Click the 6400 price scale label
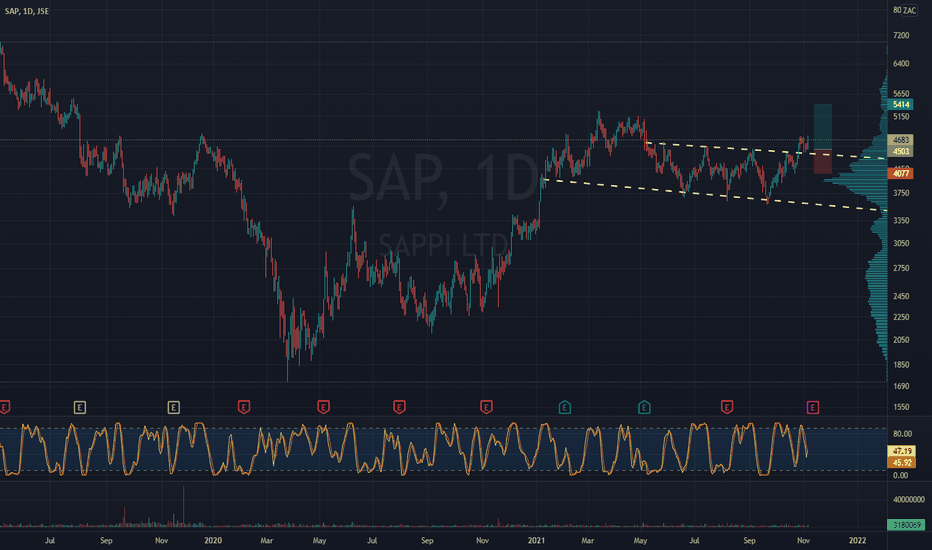This screenshot has width=932, height=550. pos(901,64)
